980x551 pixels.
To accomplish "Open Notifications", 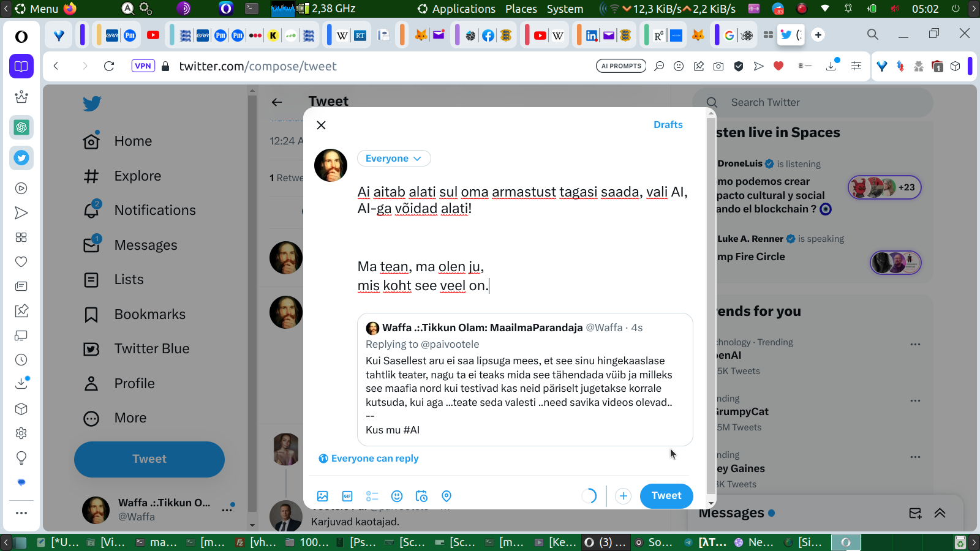I will click(140, 211).
